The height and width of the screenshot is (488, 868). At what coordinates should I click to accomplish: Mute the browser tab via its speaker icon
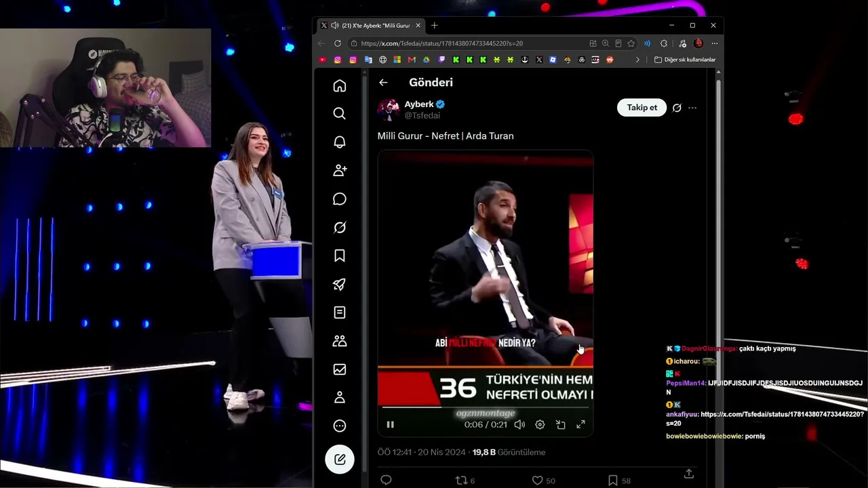(x=334, y=26)
